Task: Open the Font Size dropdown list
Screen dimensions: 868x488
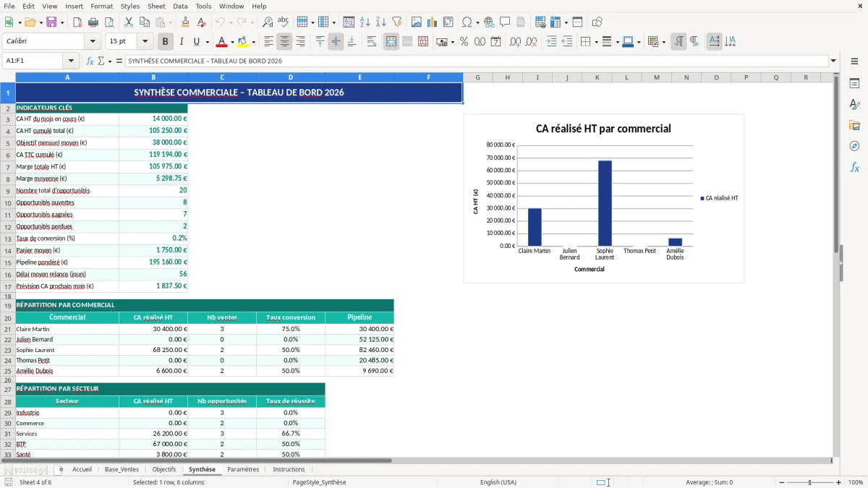Action: coord(145,42)
